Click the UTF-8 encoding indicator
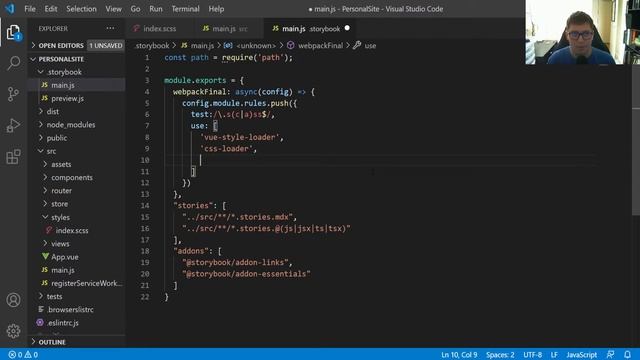The height and width of the screenshot is (360, 640). [x=533, y=355]
